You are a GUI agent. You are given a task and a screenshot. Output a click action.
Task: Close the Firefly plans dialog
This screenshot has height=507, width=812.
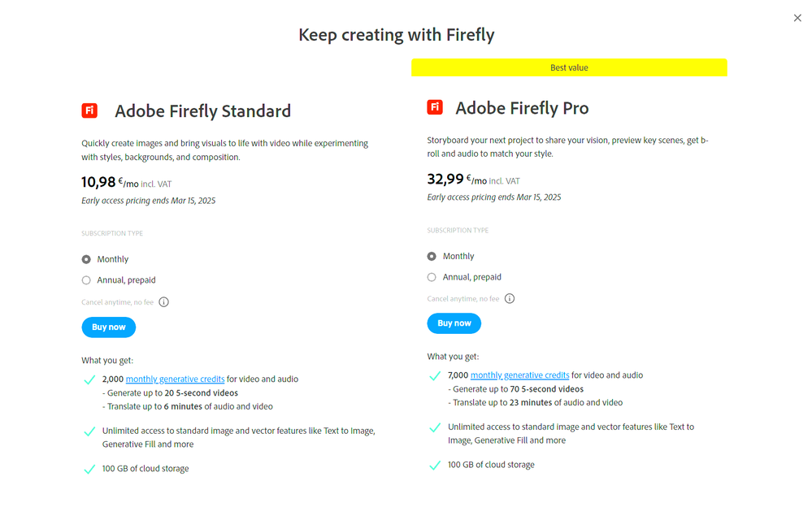coord(797,18)
